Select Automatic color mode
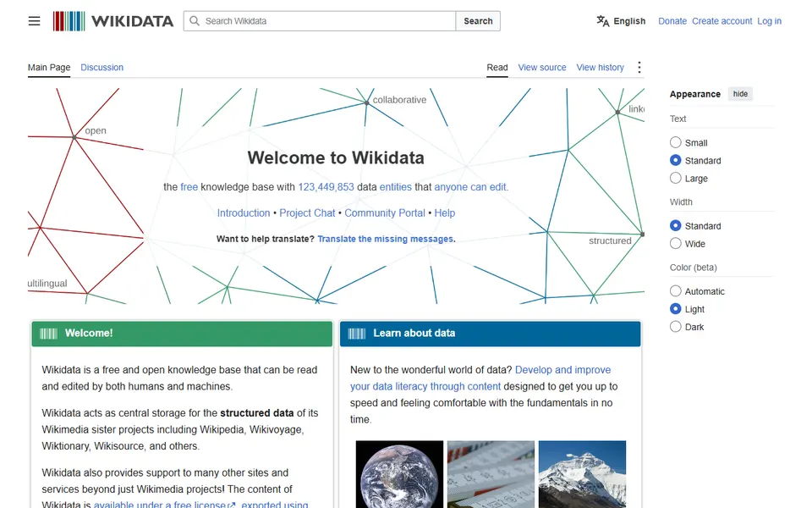Screen dimensions: 812x508 (x=675, y=290)
